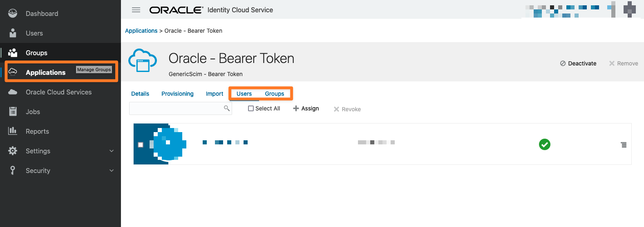
Task: Click the Oracle logo in the header
Action: pyautogui.click(x=176, y=10)
